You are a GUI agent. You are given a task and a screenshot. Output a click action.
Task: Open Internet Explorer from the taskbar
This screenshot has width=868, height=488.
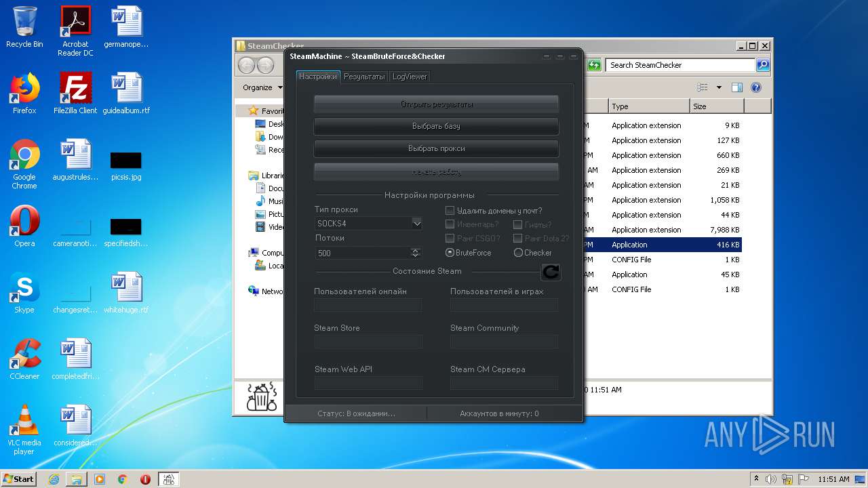(54, 479)
